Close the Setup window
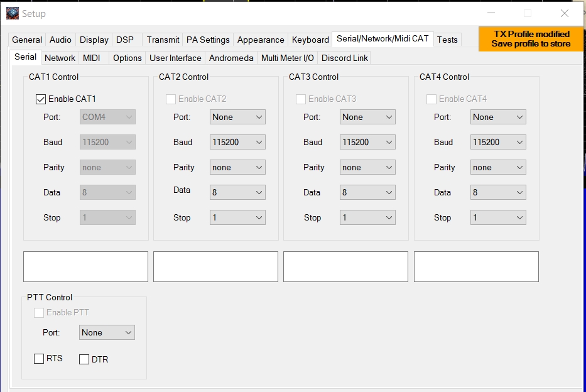 564,13
